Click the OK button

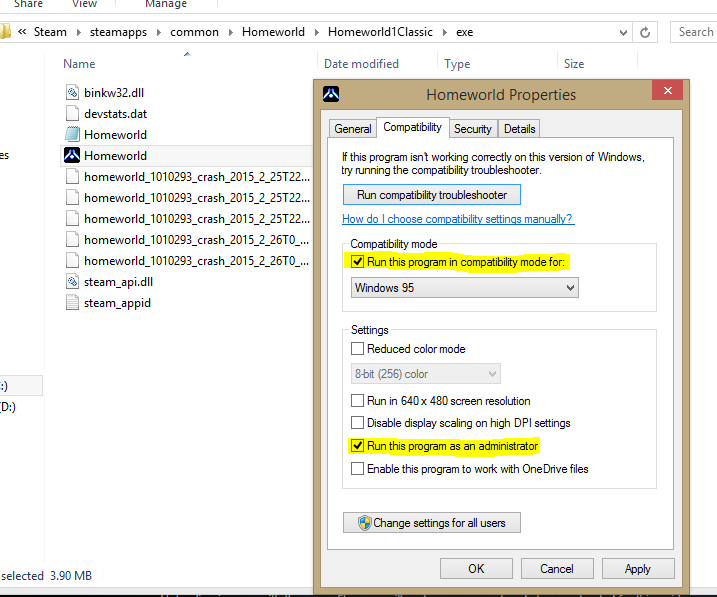[476, 569]
